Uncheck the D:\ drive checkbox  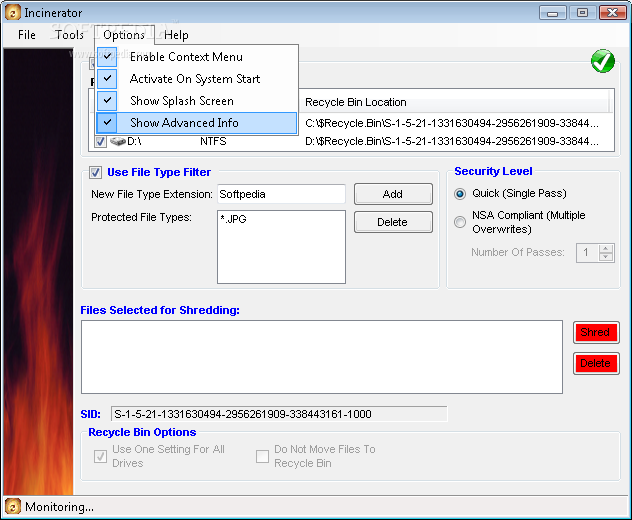pyautogui.click(x=100, y=141)
